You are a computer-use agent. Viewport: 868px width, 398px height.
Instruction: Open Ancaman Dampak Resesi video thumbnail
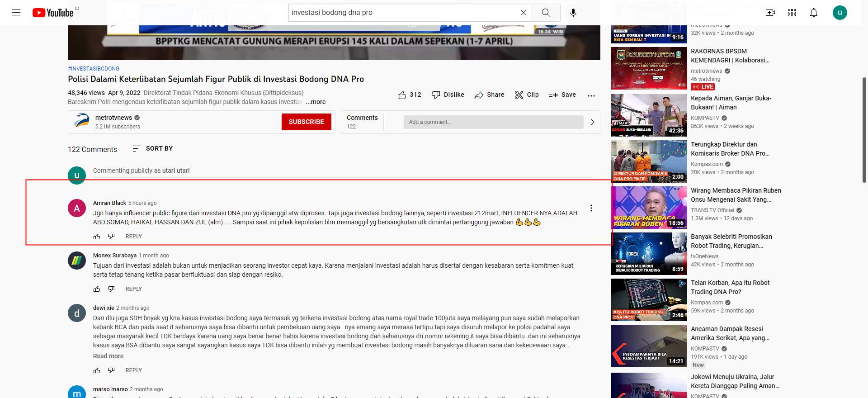[x=649, y=346]
